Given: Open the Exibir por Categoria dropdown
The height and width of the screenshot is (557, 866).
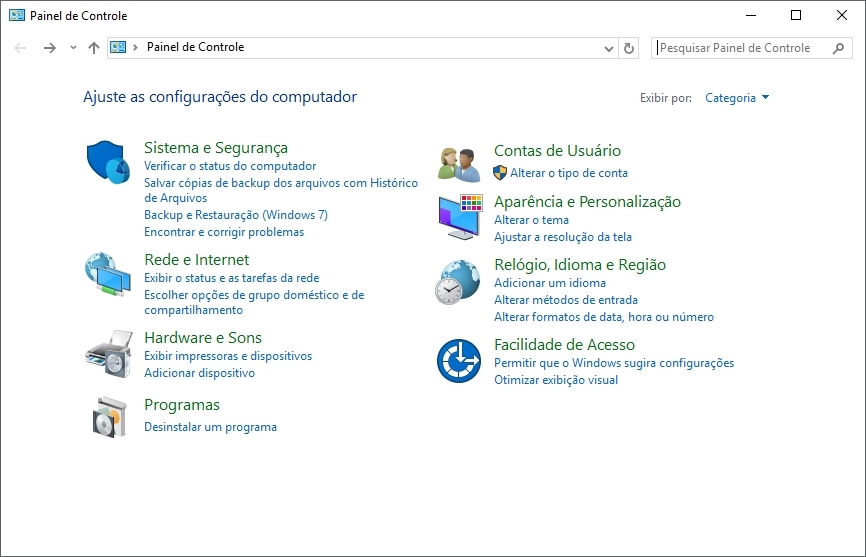Looking at the screenshot, I should (x=737, y=98).
